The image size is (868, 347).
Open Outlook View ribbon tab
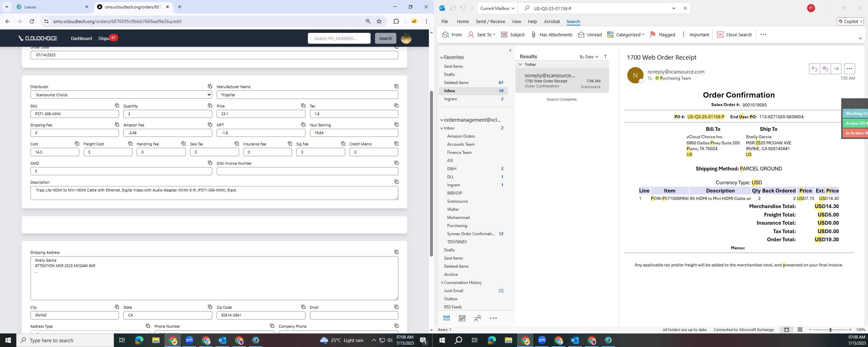(516, 21)
